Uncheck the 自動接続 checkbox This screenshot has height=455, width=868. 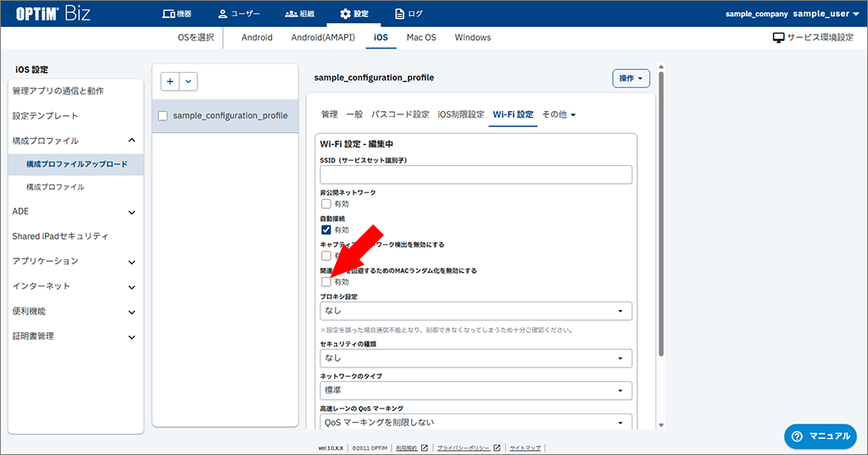(326, 230)
